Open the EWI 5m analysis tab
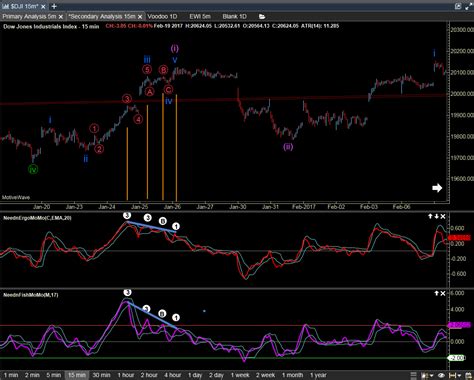The width and height of the screenshot is (474, 380). point(200,16)
